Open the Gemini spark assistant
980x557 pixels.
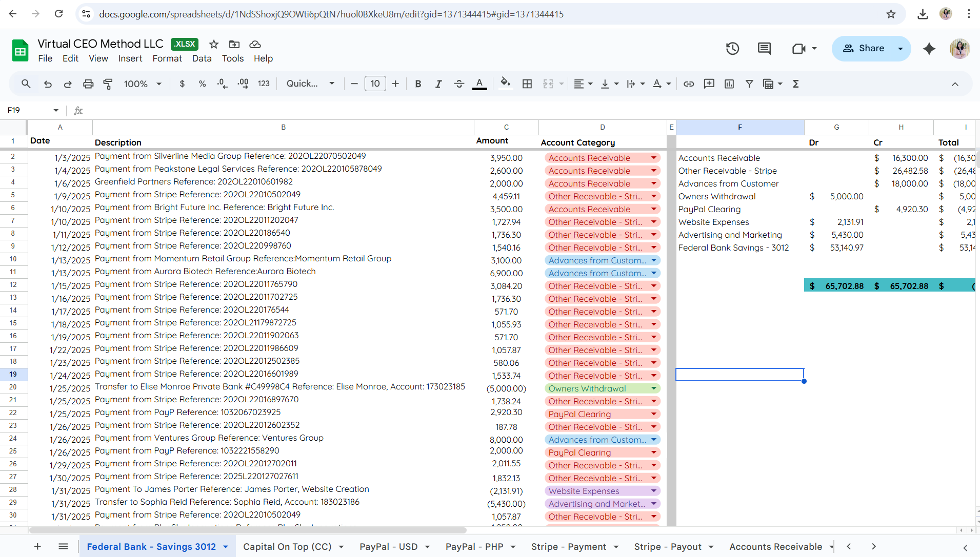coord(929,49)
